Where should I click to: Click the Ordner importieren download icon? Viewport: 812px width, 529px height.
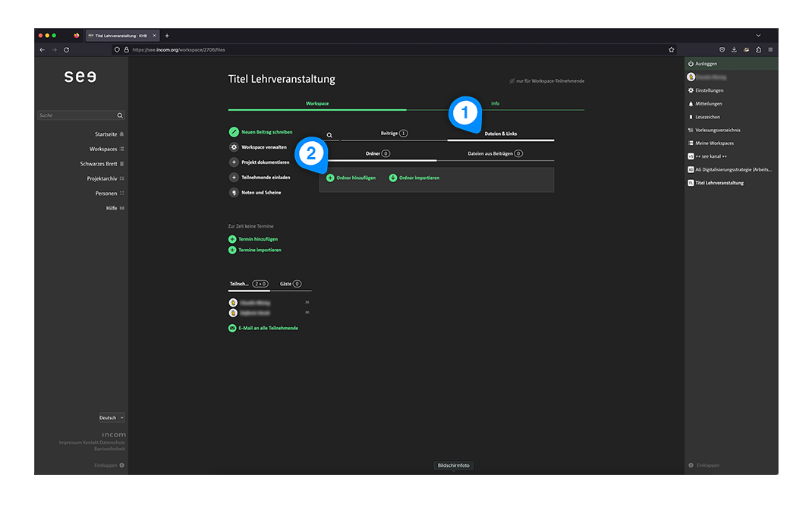[393, 178]
